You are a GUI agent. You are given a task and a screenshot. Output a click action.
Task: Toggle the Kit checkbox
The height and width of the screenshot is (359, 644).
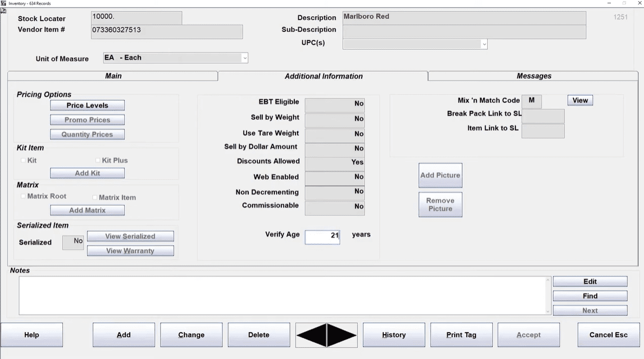(x=23, y=160)
